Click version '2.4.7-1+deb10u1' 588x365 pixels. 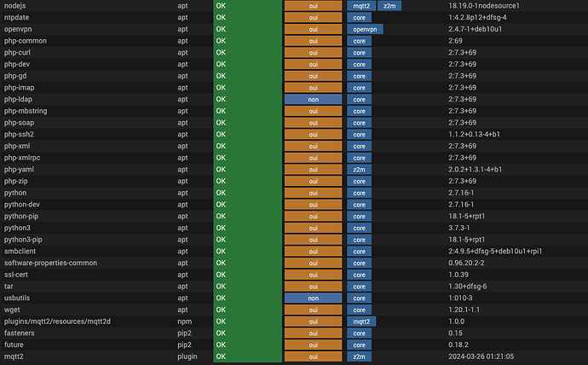(476, 29)
